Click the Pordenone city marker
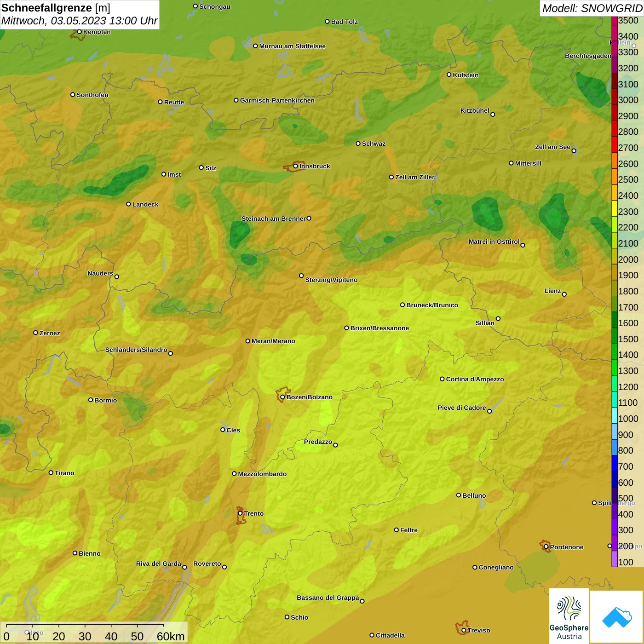The height and width of the screenshot is (644, 644). click(546, 547)
